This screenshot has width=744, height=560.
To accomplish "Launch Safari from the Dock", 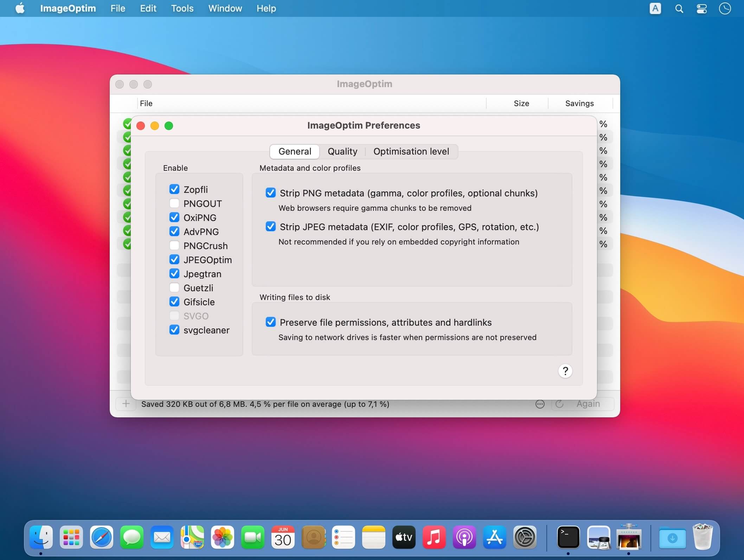I will [x=102, y=537].
